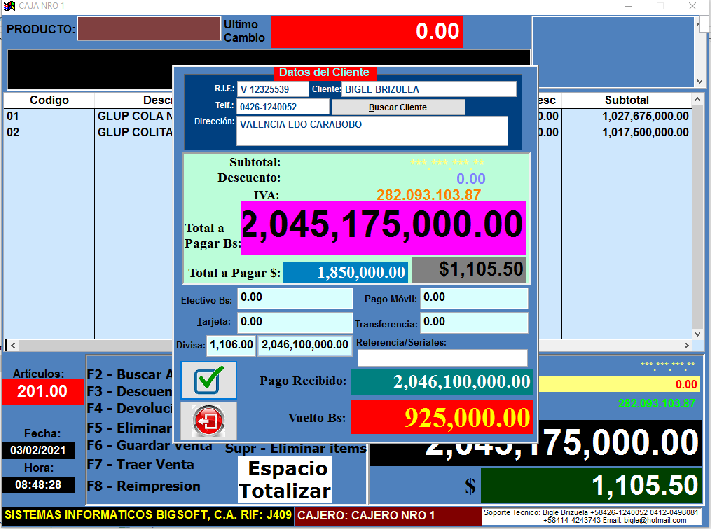Click the Pago Móvil amount field
The image size is (711, 529).
474,298
